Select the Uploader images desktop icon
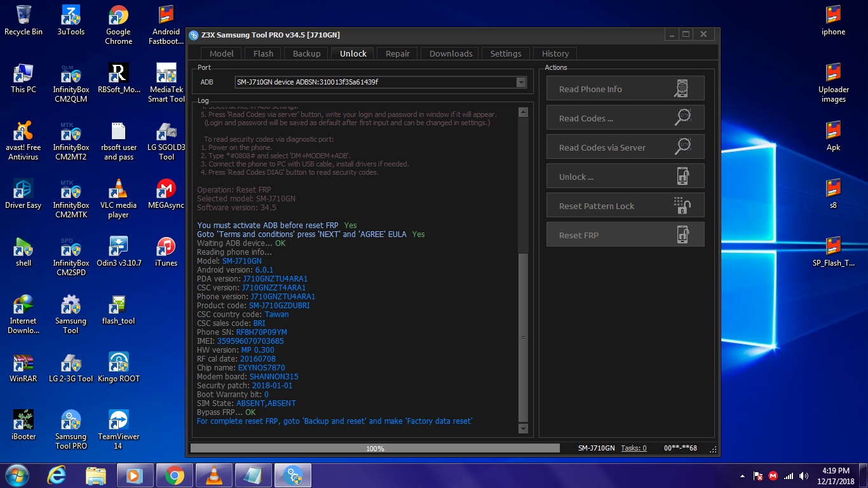The width and height of the screenshot is (868, 488). (x=833, y=83)
